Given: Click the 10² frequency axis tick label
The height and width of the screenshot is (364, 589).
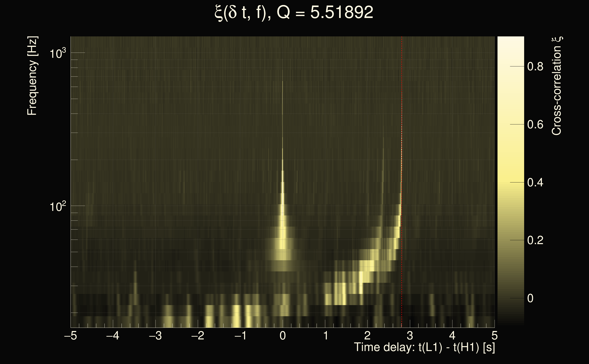Looking at the screenshot, I should pyautogui.click(x=58, y=207).
